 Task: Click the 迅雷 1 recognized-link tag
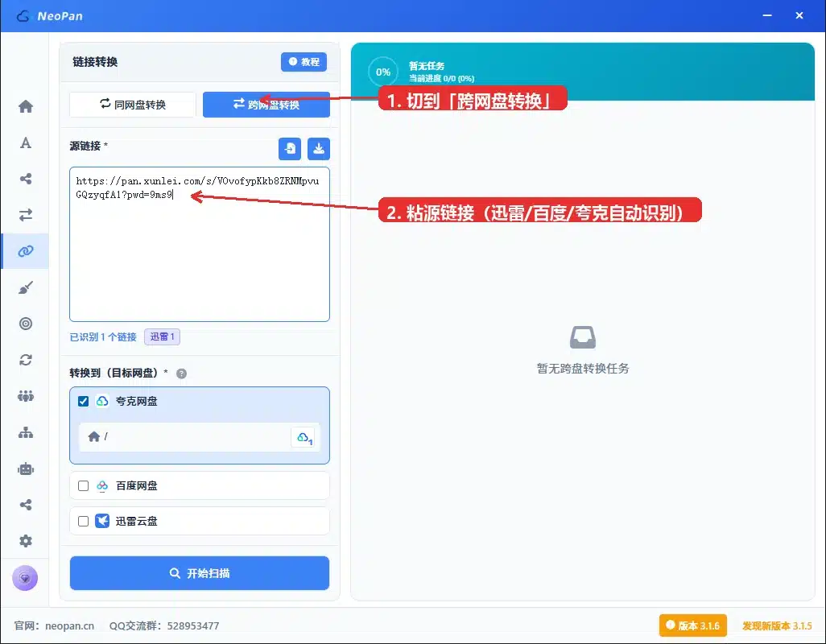coord(163,336)
